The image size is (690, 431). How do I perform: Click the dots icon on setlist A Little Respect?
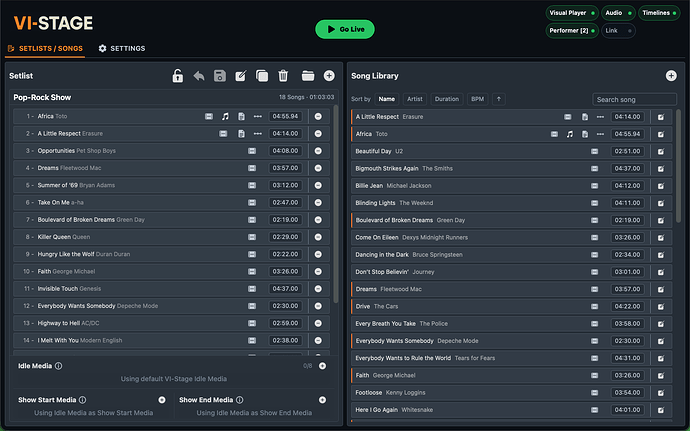258,133
